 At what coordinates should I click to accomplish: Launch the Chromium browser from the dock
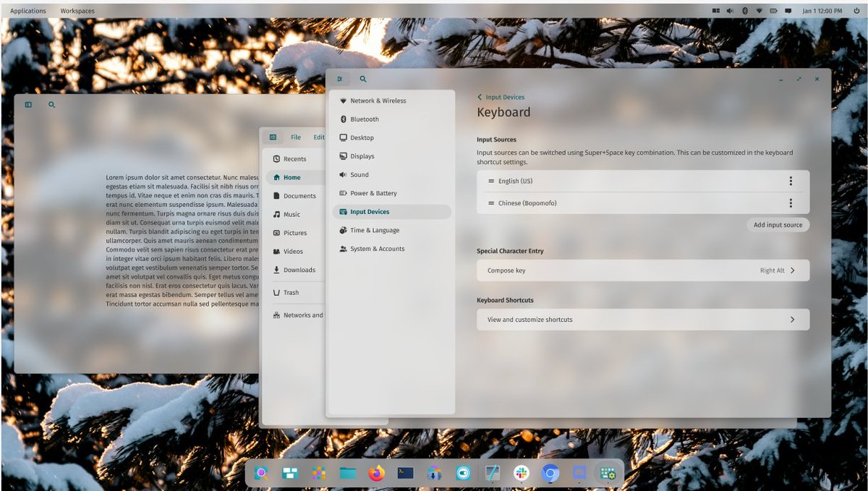tap(550, 473)
